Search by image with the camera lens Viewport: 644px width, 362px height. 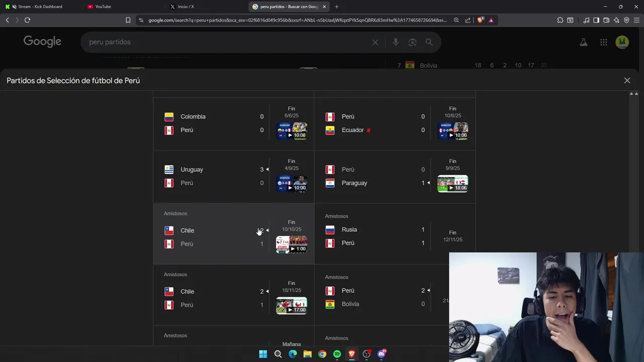pyautogui.click(x=413, y=42)
